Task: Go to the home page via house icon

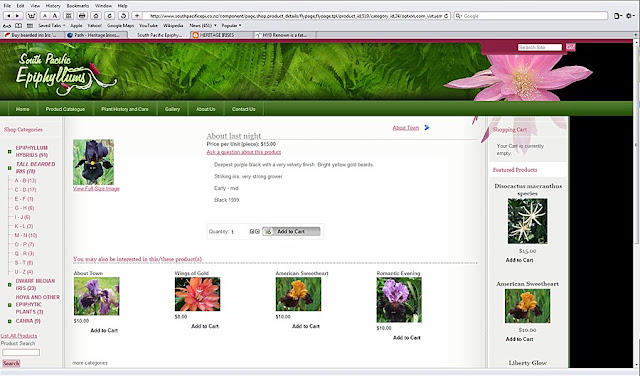Action: [x=96, y=16]
